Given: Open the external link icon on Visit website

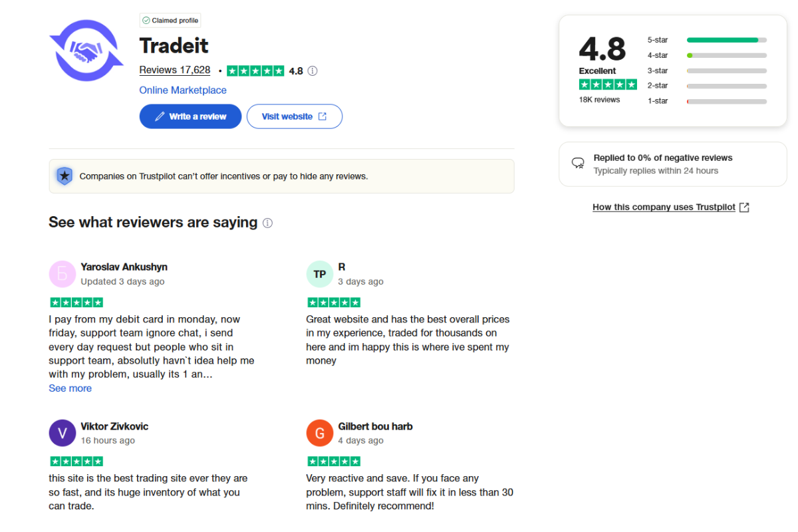Looking at the screenshot, I should tap(323, 116).
